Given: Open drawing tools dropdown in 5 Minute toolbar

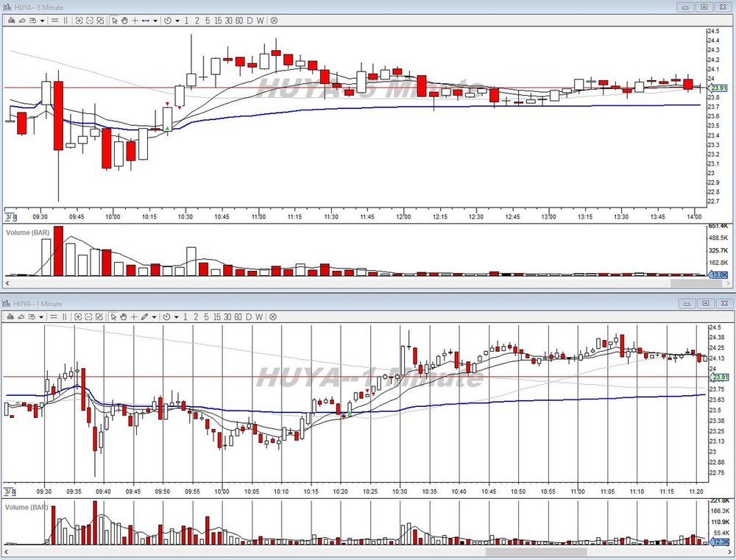Looking at the screenshot, I should [x=155, y=21].
